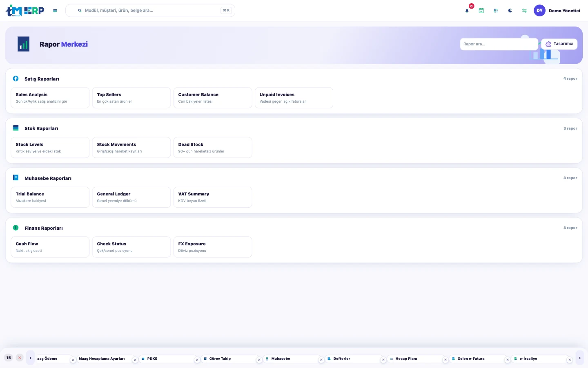Open the Check Status report
The height and width of the screenshot is (368, 588).
coord(131,247)
